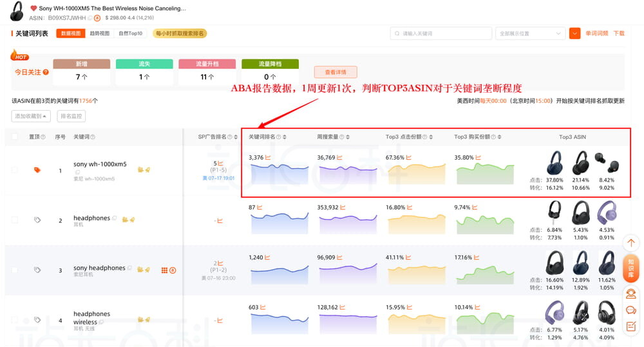The width and height of the screenshot is (644, 347).
Task: Click the 查看详情 button
Action: [335, 72]
